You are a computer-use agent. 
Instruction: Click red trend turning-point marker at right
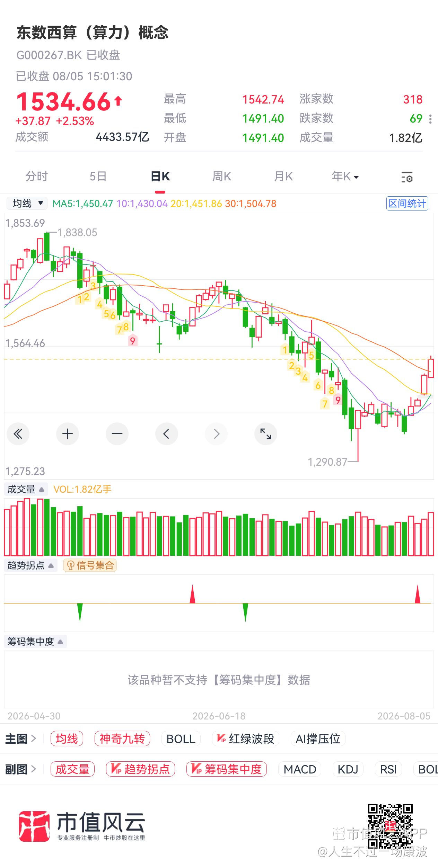point(418,594)
